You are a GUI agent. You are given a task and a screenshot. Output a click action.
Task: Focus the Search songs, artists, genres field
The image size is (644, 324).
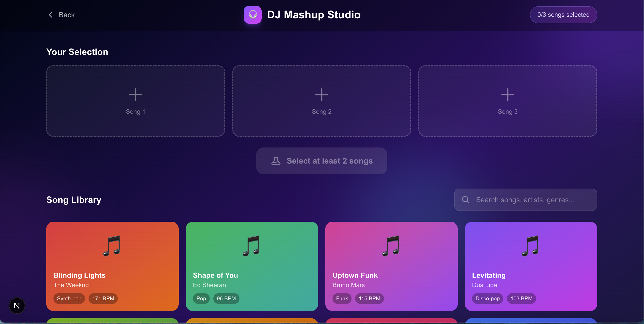[530, 200]
